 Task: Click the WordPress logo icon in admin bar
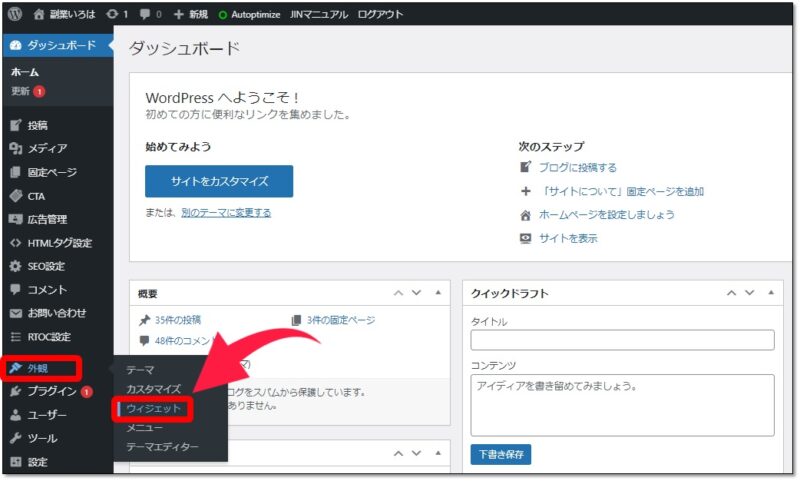tap(15, 14)
